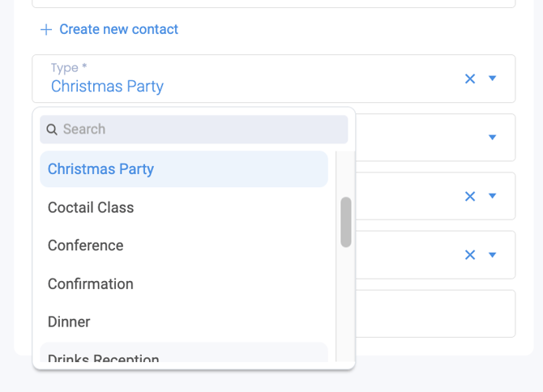Clear the Christmas Party type selection
This screenshot has width=543, height=392.
470,79
